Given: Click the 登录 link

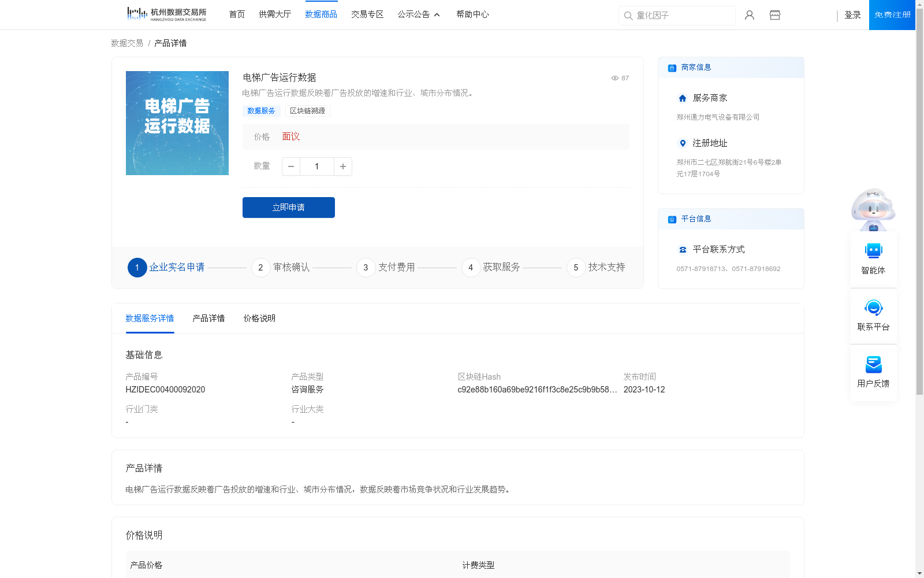Looking at the screenshot, I should [x=852, y=15].
